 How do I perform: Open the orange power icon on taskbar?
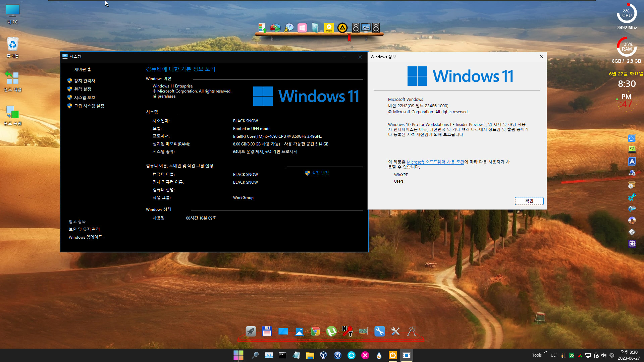[392, 355]
